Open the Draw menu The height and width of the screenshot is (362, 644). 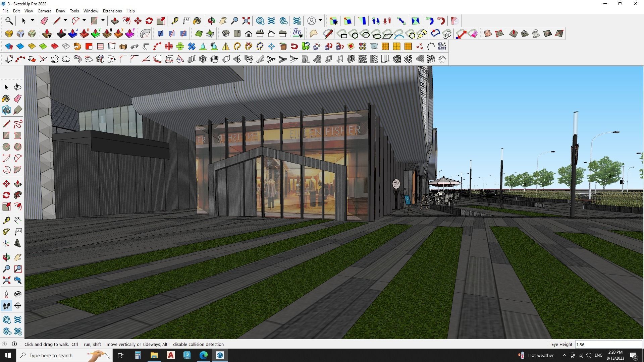click(x=60, y=11)
